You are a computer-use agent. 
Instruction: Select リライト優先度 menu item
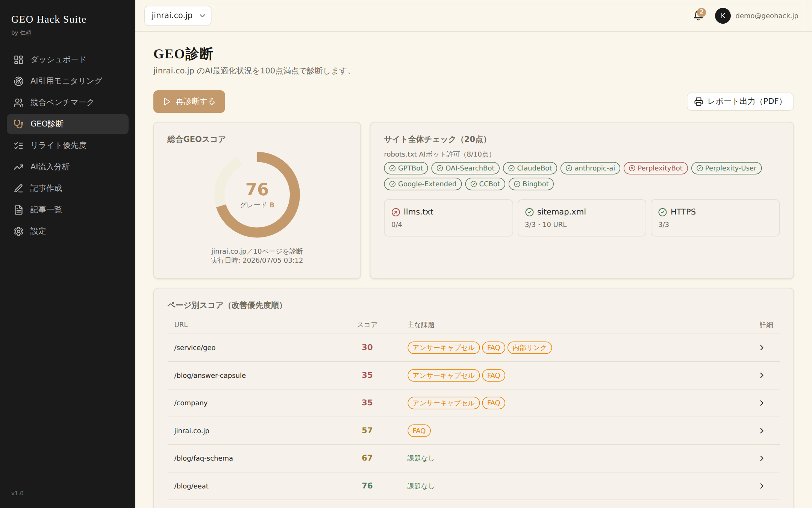tap(68, 145)
